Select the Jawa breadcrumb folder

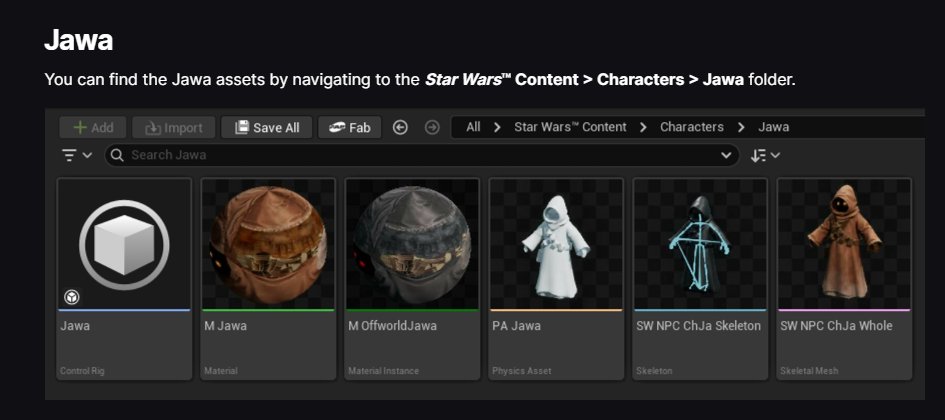tap(773, 127)
